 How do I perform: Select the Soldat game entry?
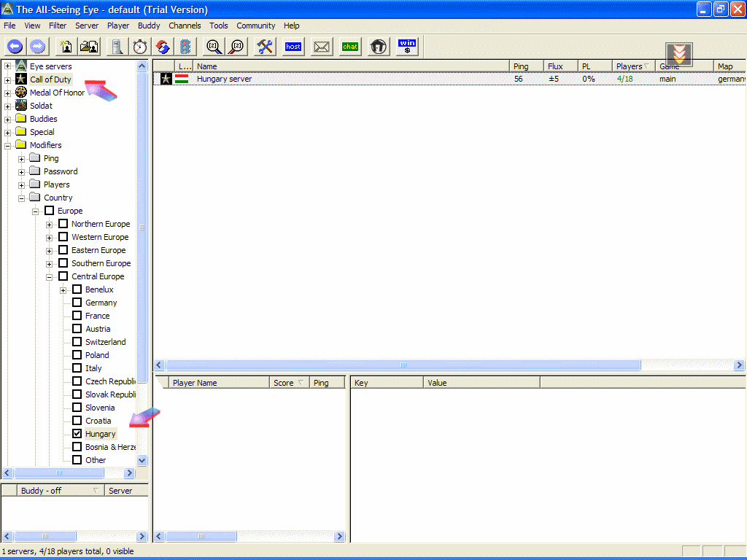coord(41,106)
